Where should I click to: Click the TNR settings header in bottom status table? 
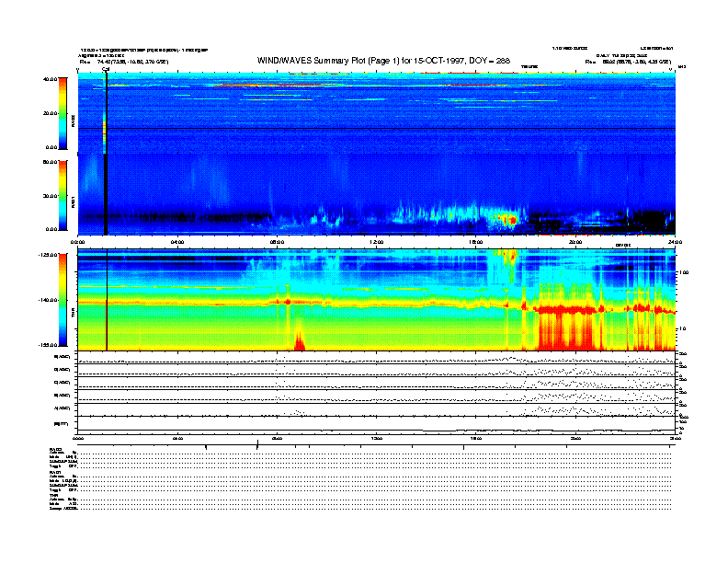(53, 495)
